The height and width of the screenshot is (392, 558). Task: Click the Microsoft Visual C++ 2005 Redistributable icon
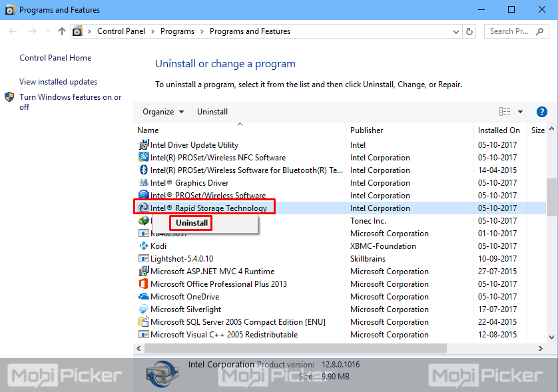[143, 334]
